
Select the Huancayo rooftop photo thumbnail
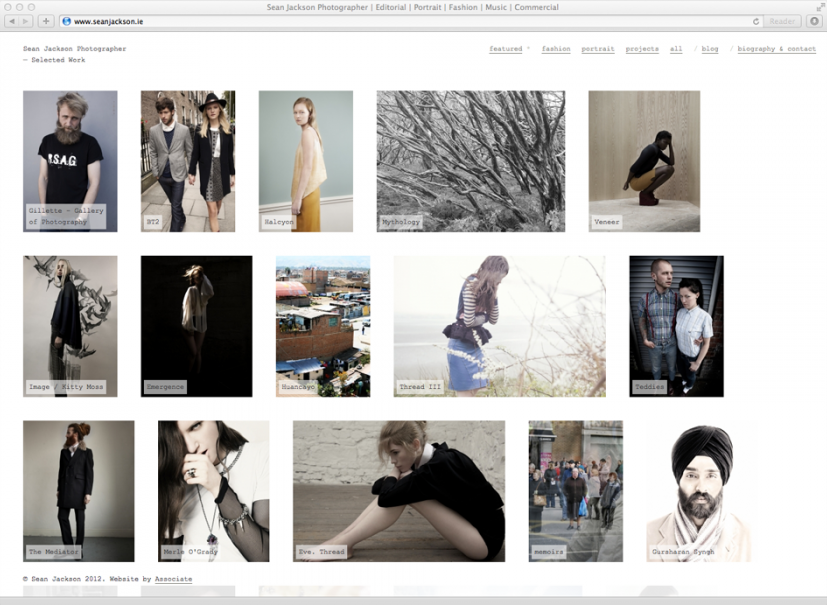(x=323, y=326)
